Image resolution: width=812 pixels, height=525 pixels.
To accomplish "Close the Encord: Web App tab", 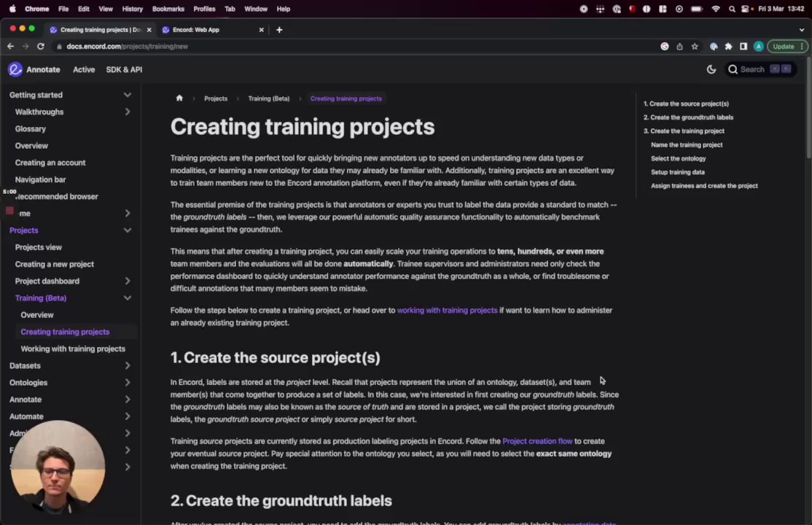I will point(261,30).
